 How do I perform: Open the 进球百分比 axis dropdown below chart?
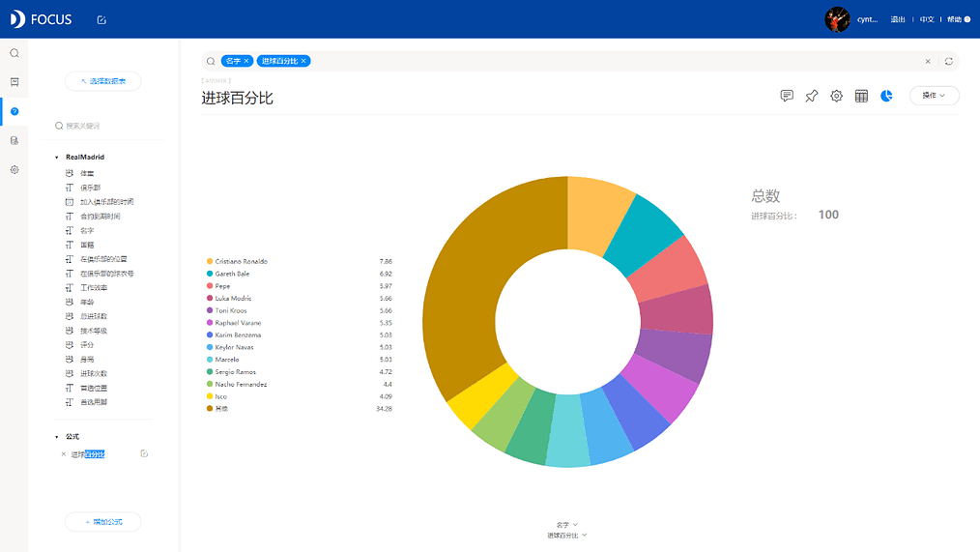[567, 536]
